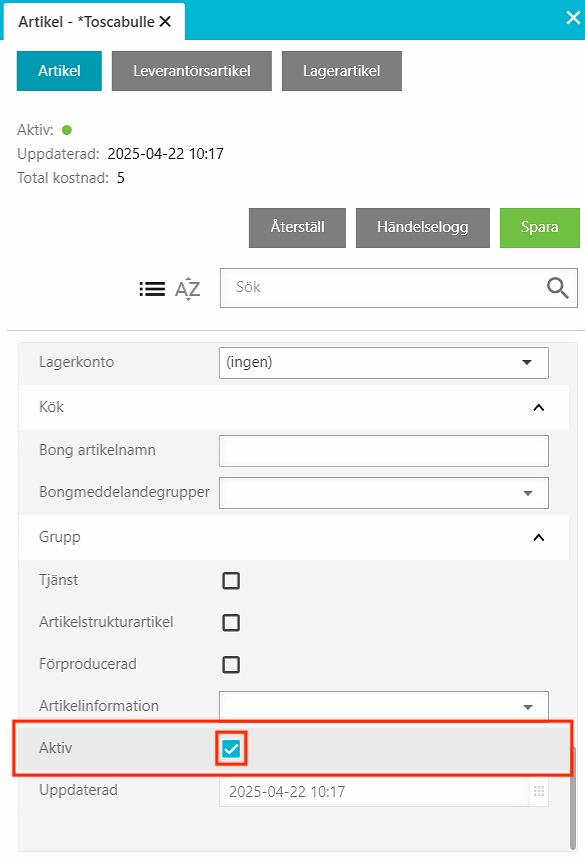Viewport: 585px width, 862px height.
Task: Click the Bong artikelnamn text field
Action: point(384,451)
